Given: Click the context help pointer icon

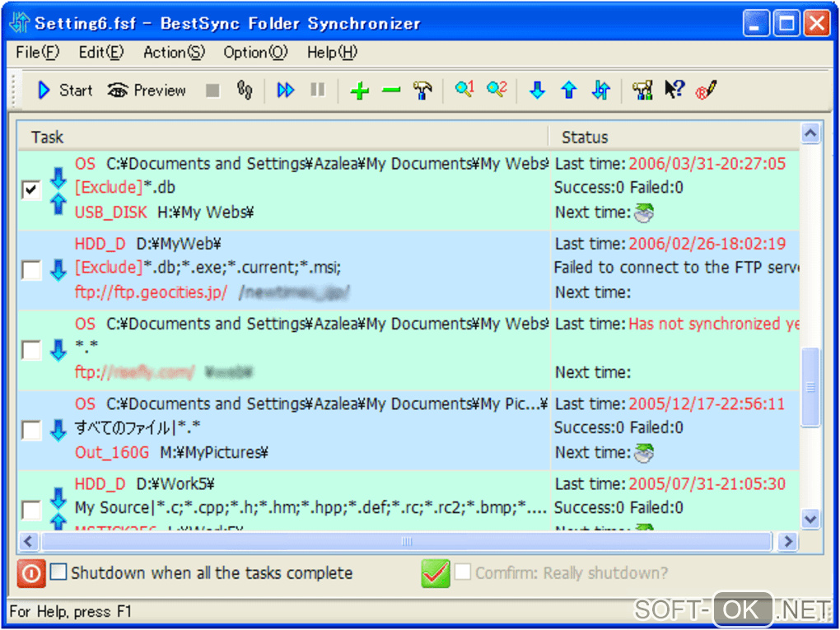Looking at the screenshot, I should [674, 89].
